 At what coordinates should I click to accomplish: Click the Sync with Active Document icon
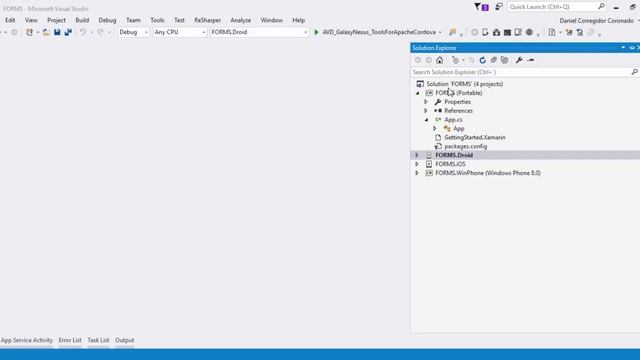[471, 60]
